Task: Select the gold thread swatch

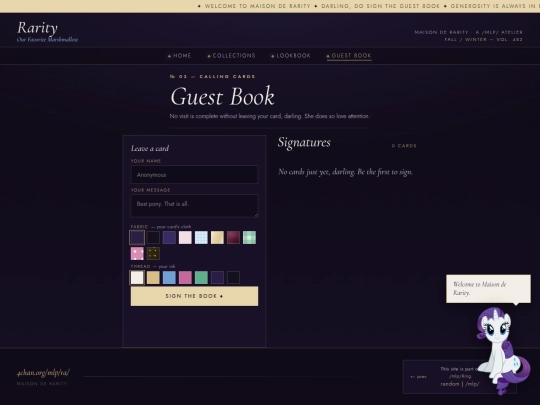Action: click(153, 278)
